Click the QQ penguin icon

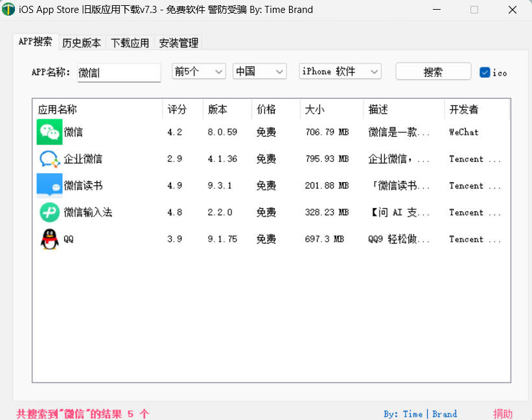(49, 239)
